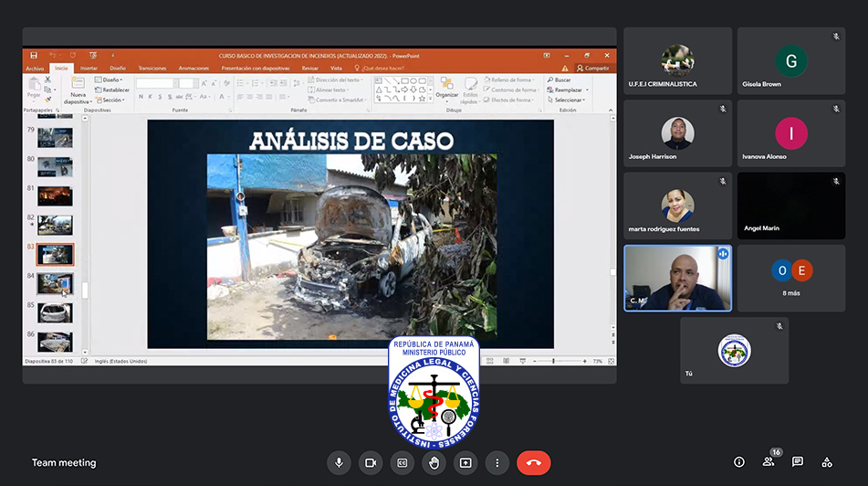
Task: Switch to the Revisar tab
Action: (x=310, y=69)
